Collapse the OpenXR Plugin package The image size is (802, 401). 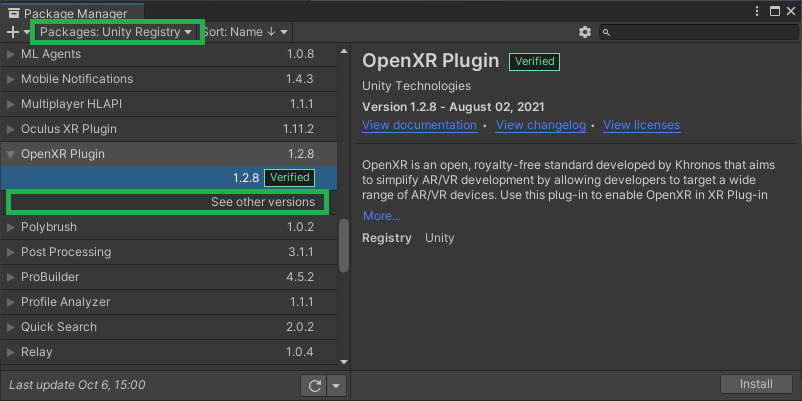click(10, 154)
